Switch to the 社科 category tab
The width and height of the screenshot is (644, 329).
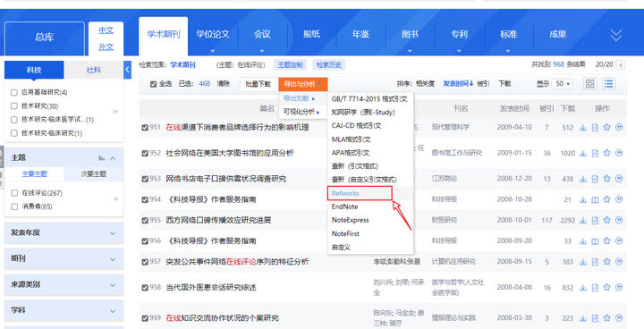[94, 70]
